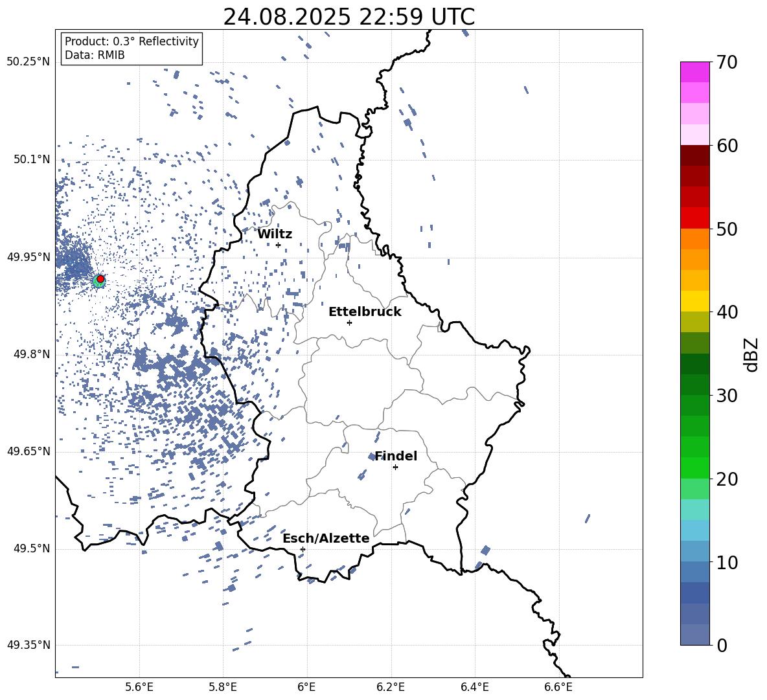Click the 30 colorbar tick label
The height and width of the screenshot is (700, 767).
726,396
